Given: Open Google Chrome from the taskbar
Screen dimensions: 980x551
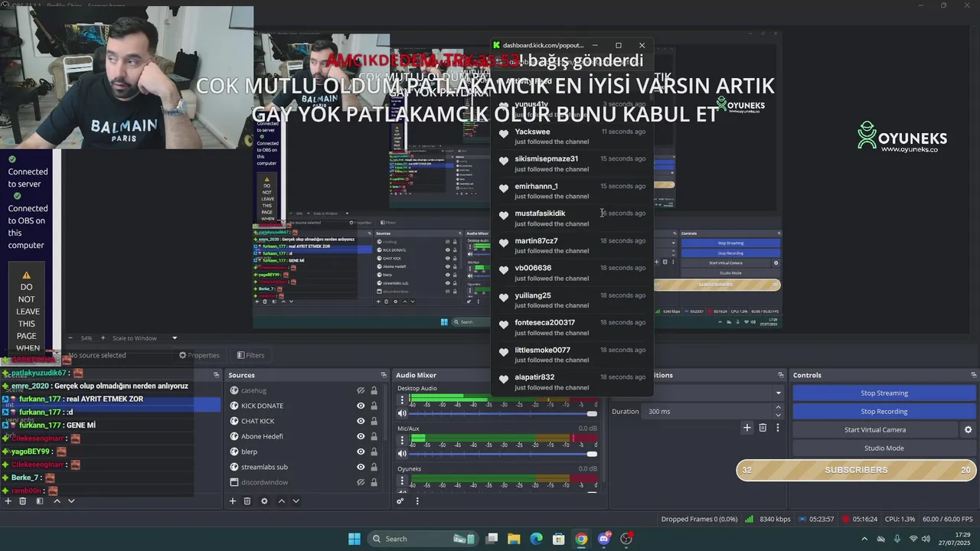Looking at the screenshot, I should 581,539.
